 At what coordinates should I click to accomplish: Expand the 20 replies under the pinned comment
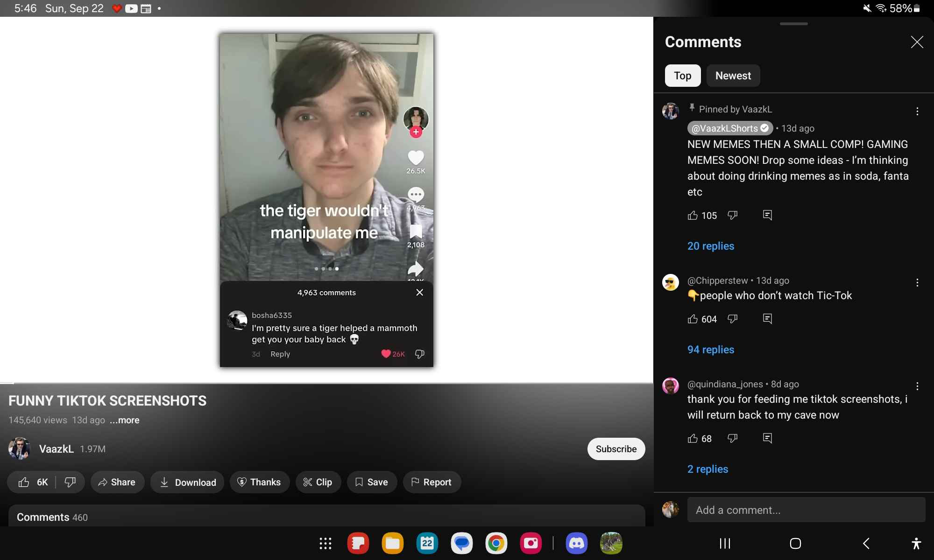(710, 246)
